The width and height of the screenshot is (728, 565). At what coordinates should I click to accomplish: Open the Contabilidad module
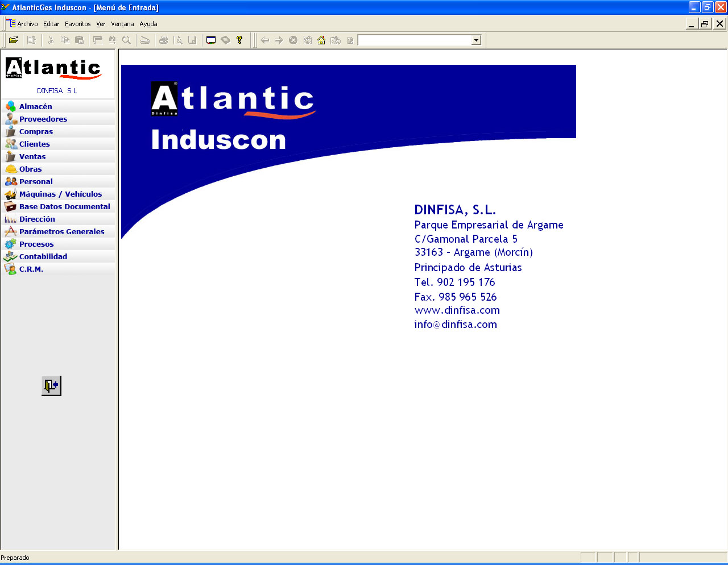coord(58,256)
